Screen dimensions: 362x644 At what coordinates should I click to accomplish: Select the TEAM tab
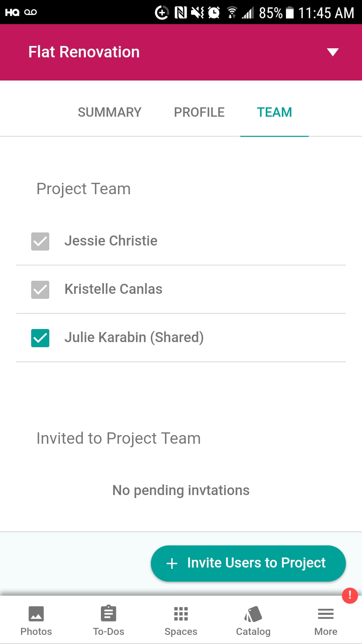pyautogui.click(x=274, y=112)
